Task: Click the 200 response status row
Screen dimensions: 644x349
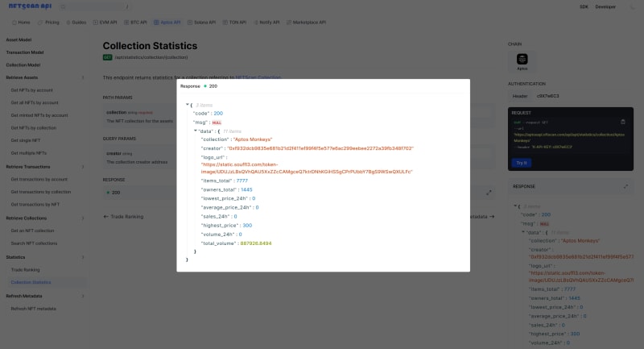Action: [299, 193]
